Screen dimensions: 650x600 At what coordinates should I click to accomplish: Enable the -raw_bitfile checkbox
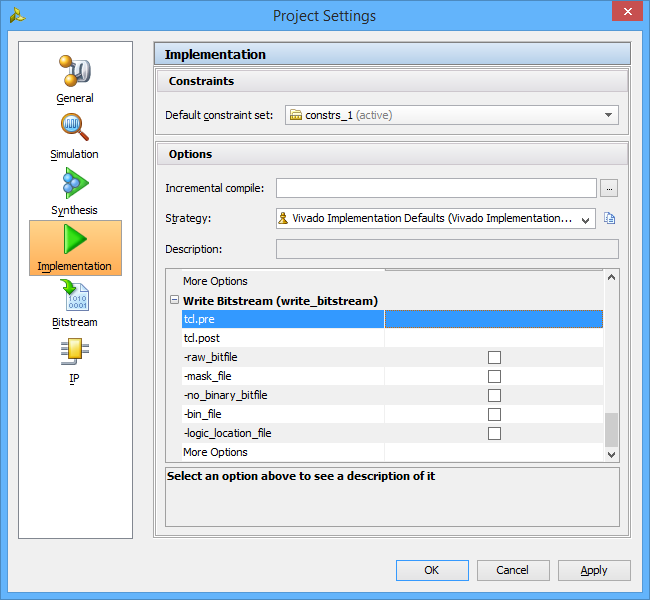pyautogui.click(x=494, y=357)
